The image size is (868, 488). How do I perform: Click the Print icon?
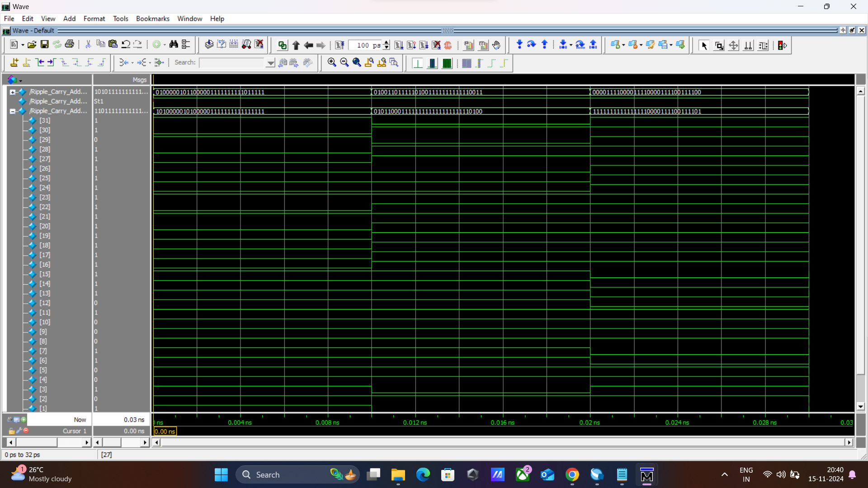tap(69, 44)
